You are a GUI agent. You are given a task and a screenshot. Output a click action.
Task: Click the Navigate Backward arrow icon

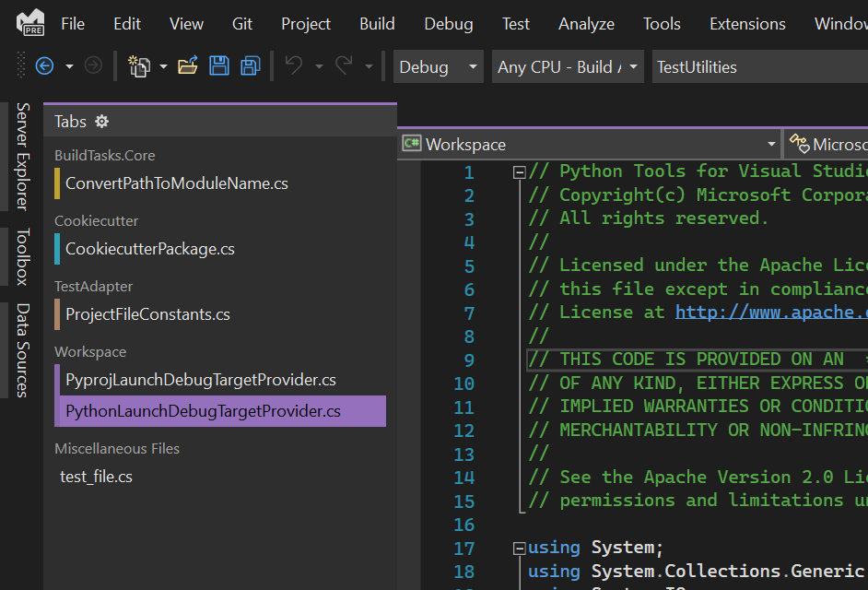point(44,66)
